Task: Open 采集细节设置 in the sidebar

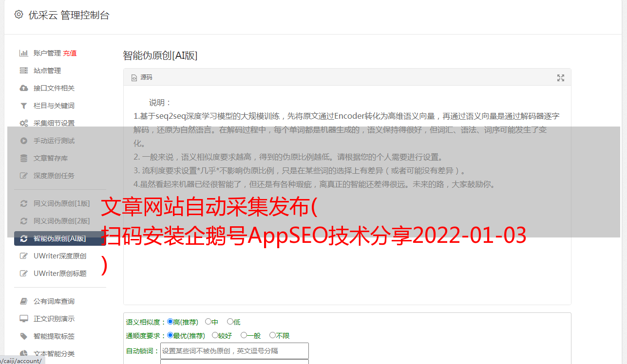Action: click(x=54, y=123)
